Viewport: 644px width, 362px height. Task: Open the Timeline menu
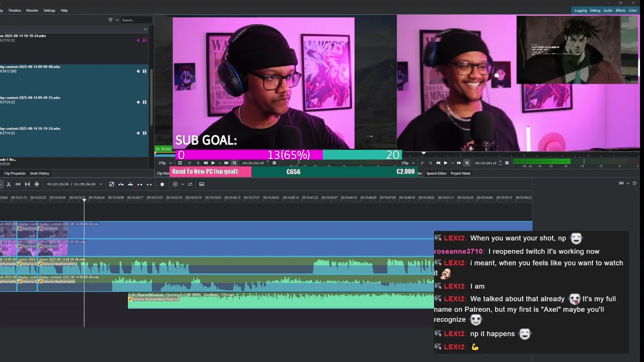(x=15, y=10)
